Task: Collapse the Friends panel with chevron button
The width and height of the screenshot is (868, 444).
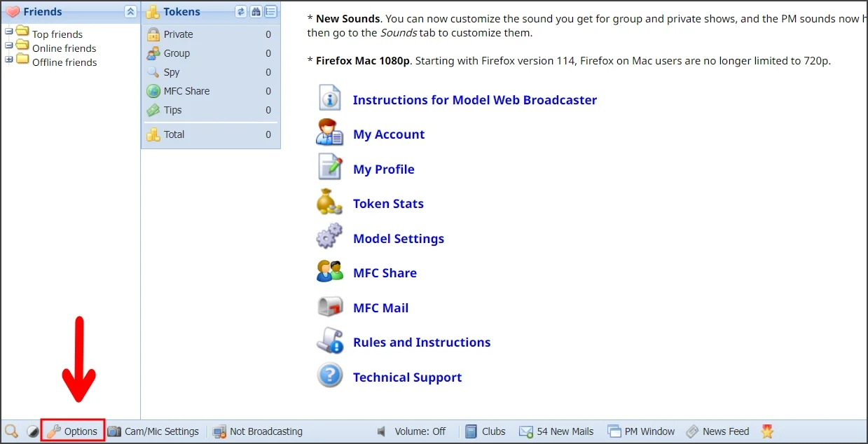Action: [x=130, y=11]
